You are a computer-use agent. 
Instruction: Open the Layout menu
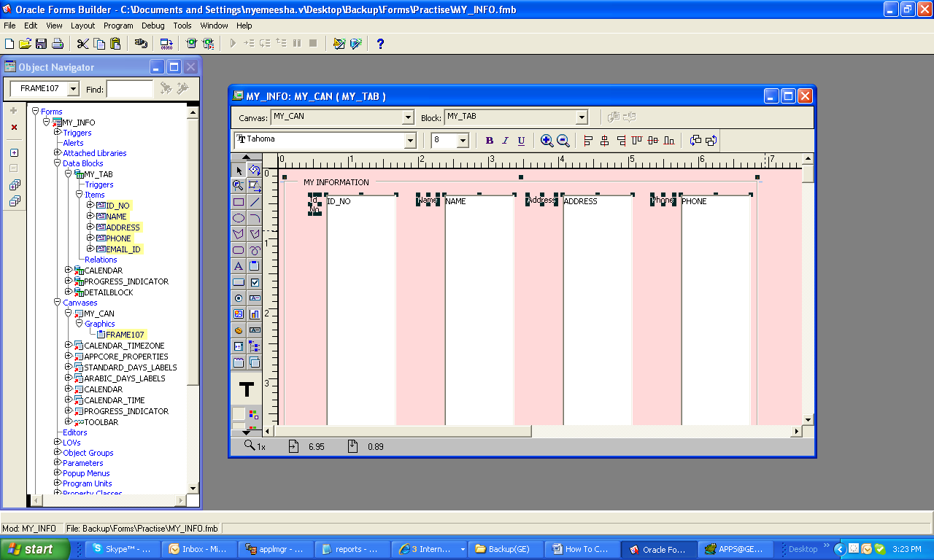pos(82,26)
